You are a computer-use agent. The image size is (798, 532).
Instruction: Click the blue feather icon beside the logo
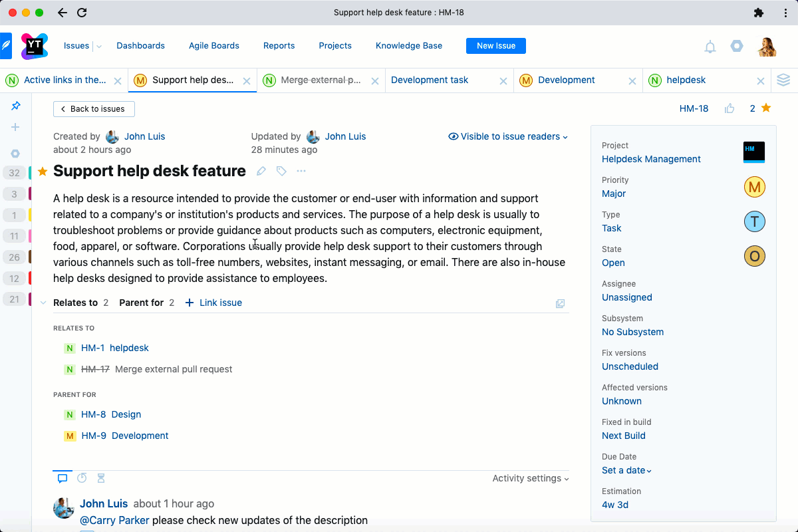point(6,46)
